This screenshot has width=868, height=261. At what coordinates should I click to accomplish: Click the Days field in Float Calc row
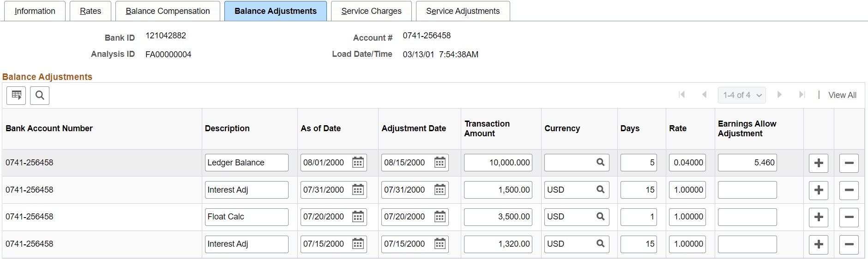639,217
